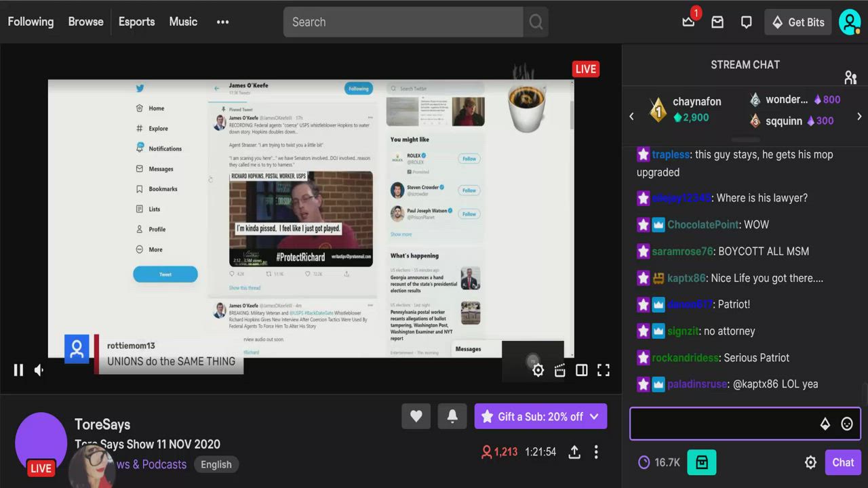Expand the Gift a Sub dropdown
The height and width of the screenshot is (488, 868).
594,417
